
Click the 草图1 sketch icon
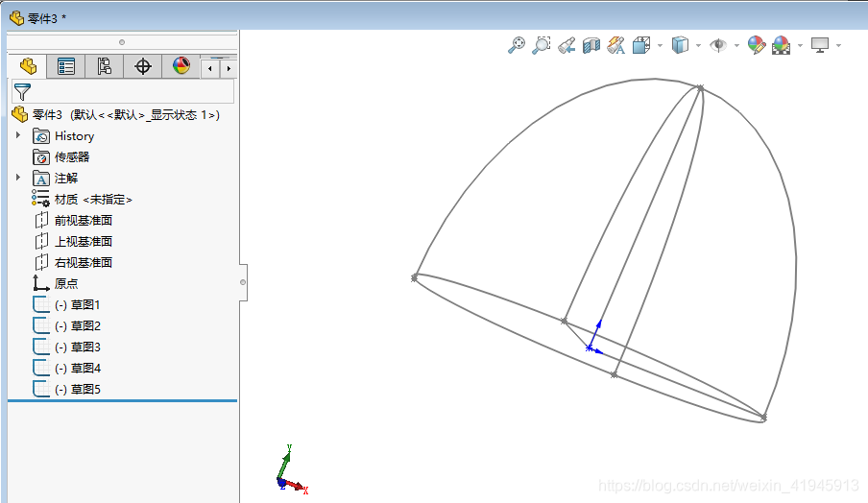(41, 305)
